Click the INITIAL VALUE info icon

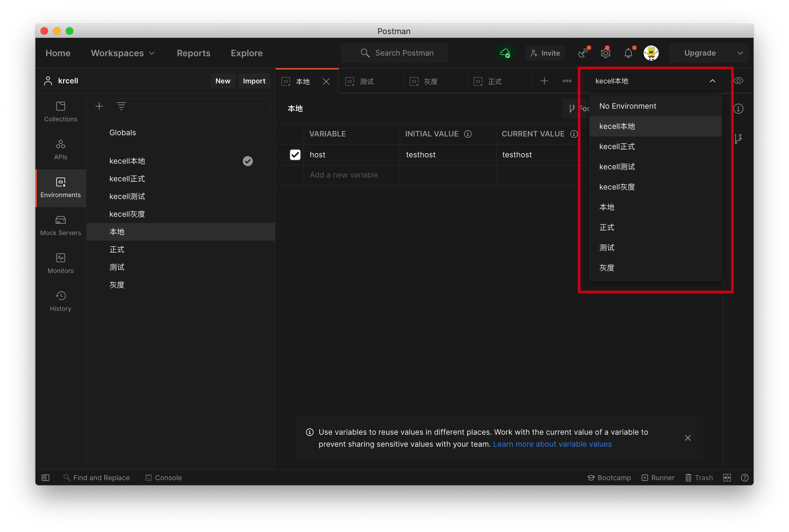coord(468,134)
